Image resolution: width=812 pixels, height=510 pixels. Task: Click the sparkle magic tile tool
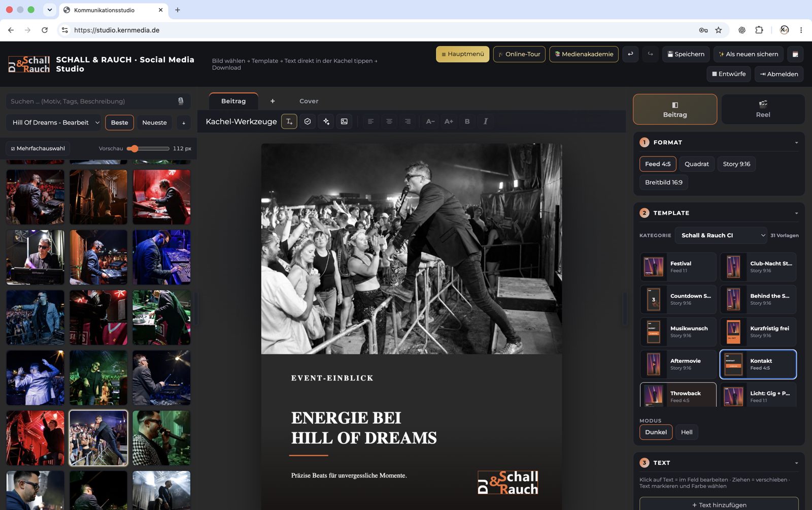coord(326,121)
